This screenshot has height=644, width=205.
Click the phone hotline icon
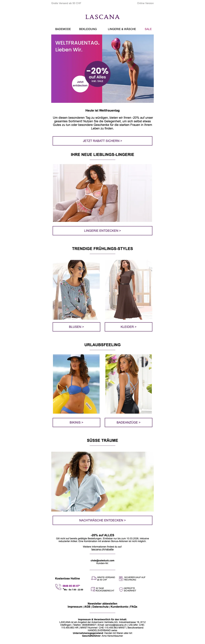(58, 587)
